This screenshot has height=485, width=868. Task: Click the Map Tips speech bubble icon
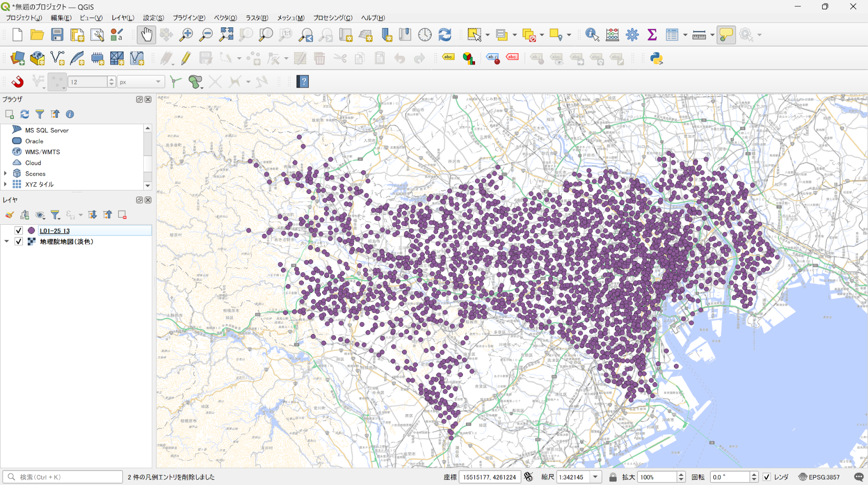point(726,35)
